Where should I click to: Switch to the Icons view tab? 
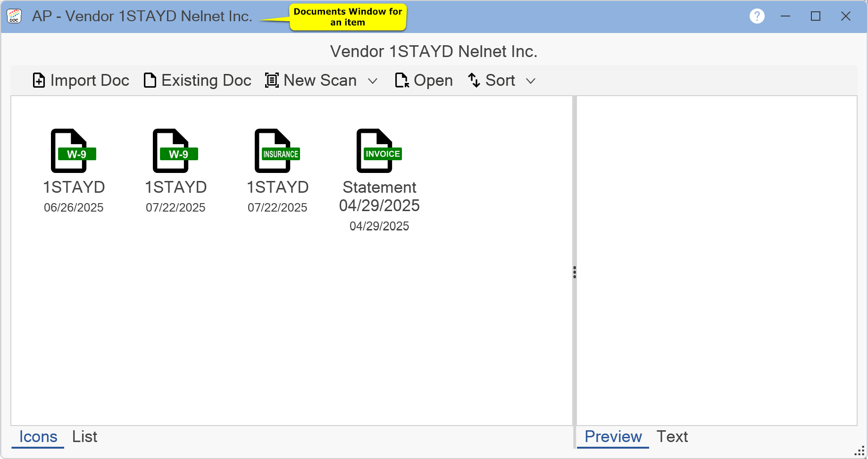38,437
